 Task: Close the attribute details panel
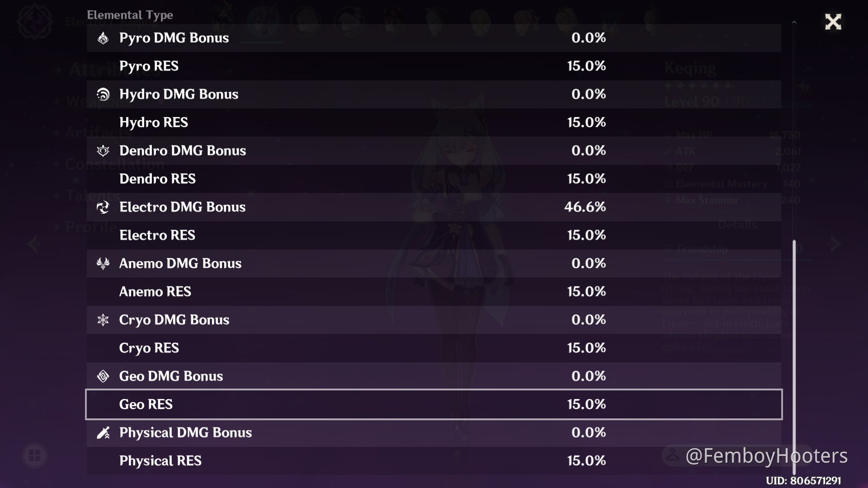point(833,22)
